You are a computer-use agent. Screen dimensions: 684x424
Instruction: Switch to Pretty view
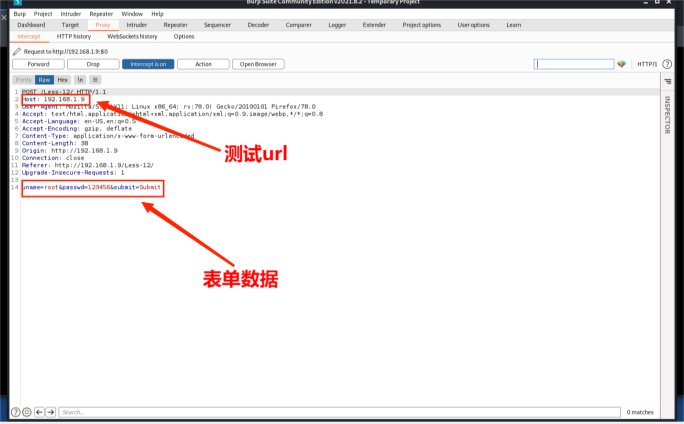click(x=24, y=80)
